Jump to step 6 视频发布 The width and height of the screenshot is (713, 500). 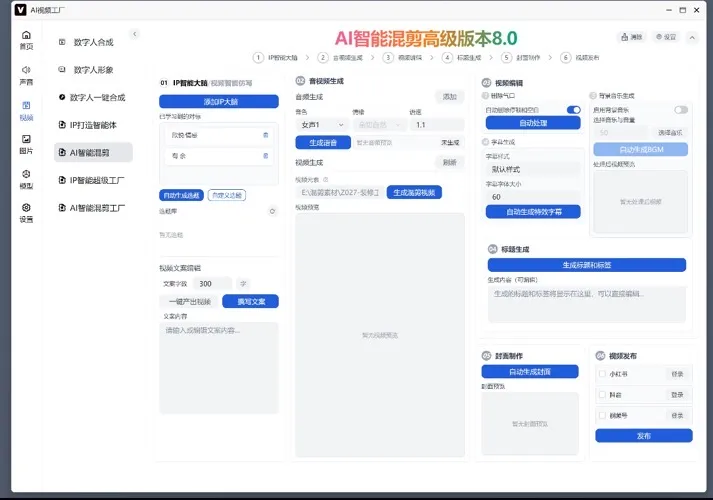(580, 58)
